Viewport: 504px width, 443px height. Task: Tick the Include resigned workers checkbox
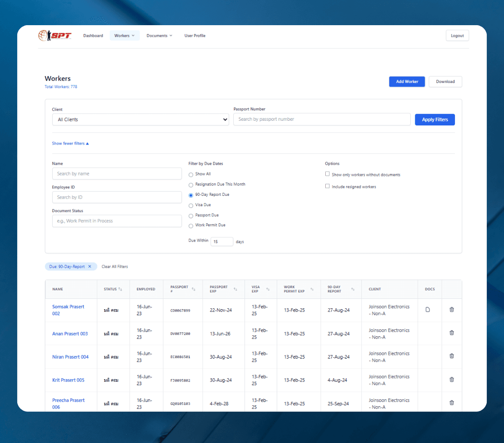(x=327, y=186)
